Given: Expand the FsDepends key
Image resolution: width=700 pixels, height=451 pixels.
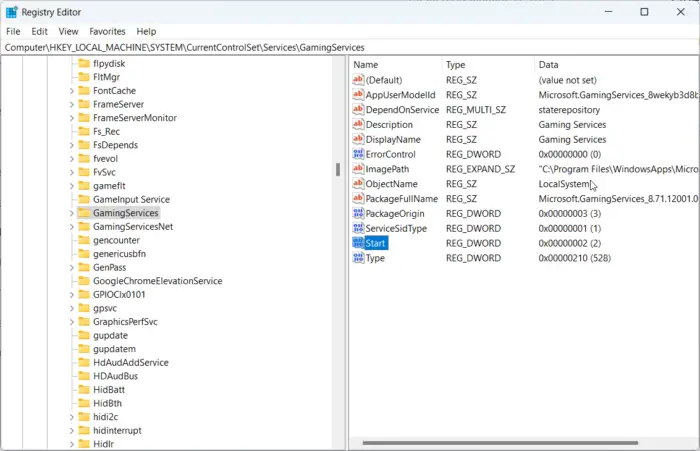Looking at the screenshot, I should [72, 145].
